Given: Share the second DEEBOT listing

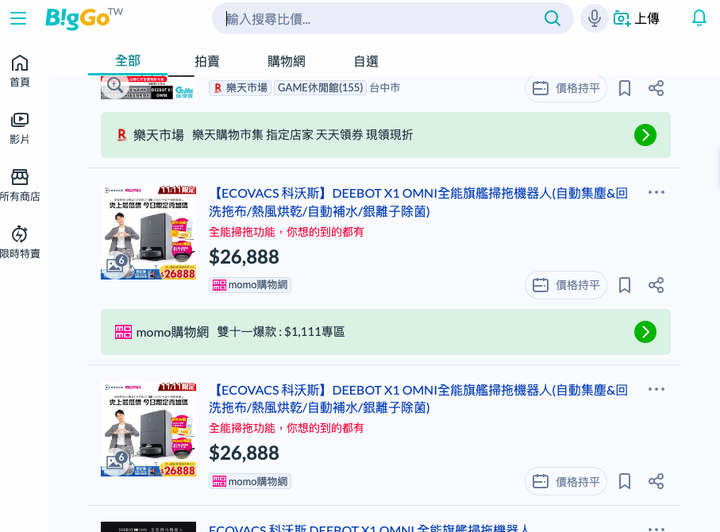Looking at the screenshot, I should [656, 482].
